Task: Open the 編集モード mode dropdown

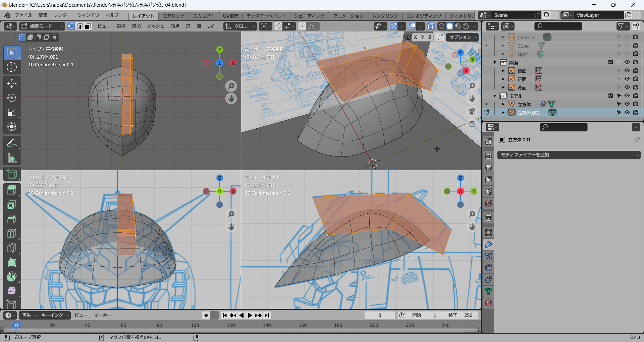Action: (42, 26)
